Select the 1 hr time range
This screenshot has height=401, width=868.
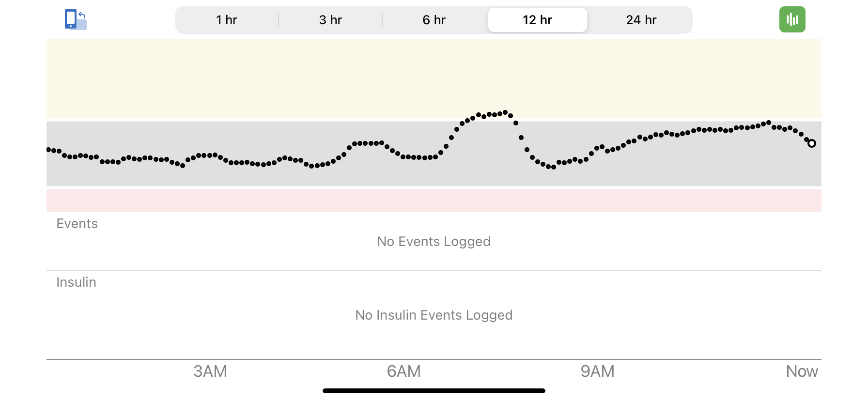[x=227, y=20]
